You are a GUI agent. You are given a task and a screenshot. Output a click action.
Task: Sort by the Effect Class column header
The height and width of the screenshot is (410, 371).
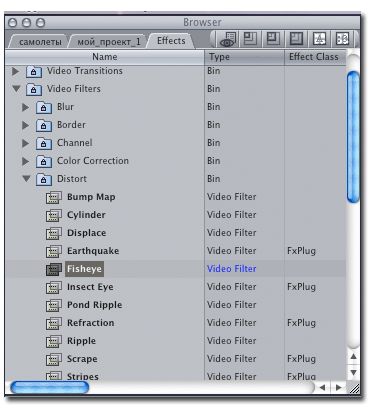[315, 57]
